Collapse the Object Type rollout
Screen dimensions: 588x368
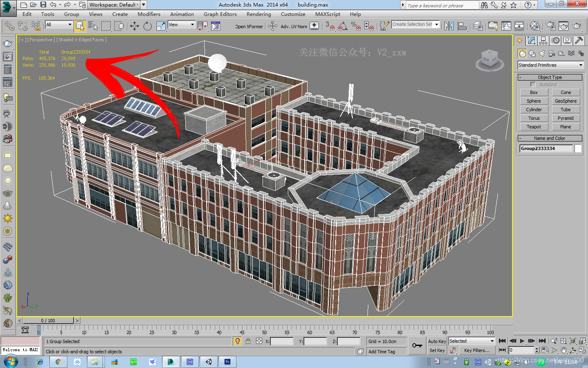[x=550, y=77]
